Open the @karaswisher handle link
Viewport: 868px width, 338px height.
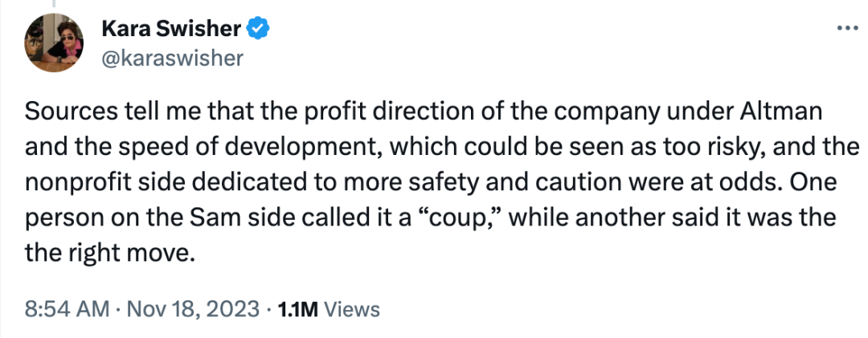(171, 59)
